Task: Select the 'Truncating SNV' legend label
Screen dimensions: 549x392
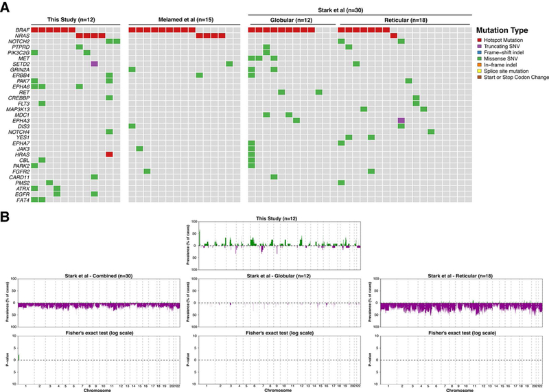Action: (502, 46)
